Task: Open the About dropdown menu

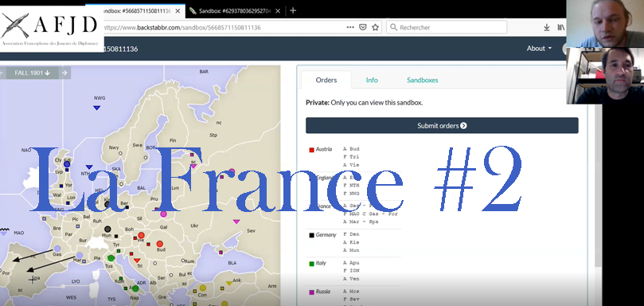Action: click(x=539, y=49)
